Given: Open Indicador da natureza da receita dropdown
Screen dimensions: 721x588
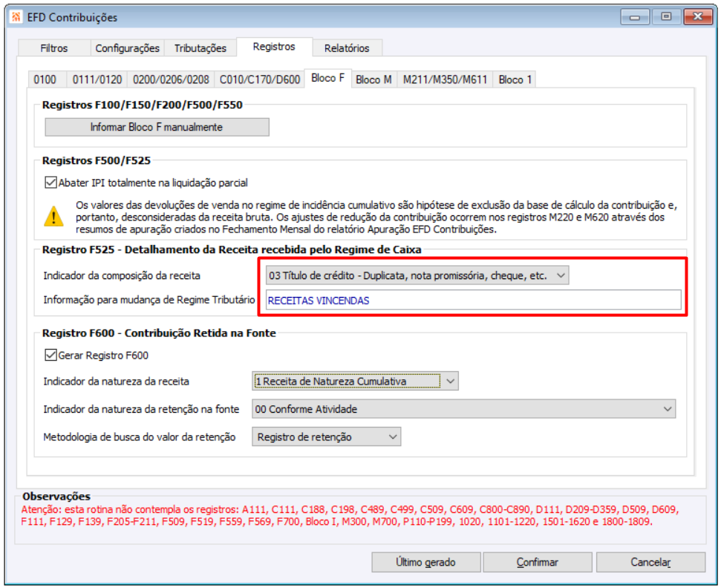Looking at the screenshot, I should click(x=355, y=381).
